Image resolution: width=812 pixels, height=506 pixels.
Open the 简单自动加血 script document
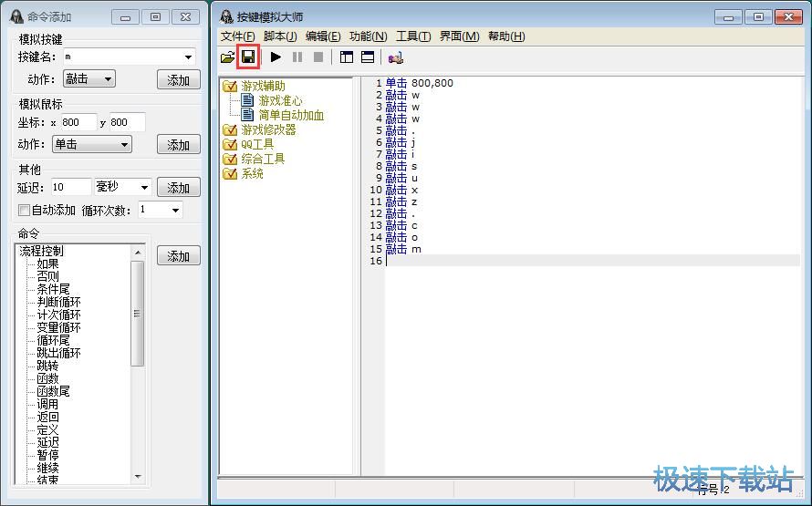(x=291, y=115)
